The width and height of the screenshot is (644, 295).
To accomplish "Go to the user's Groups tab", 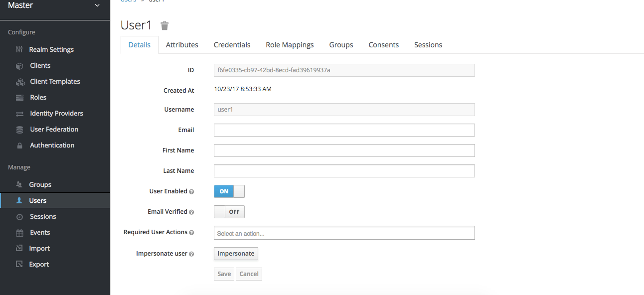I will (341, 45).
